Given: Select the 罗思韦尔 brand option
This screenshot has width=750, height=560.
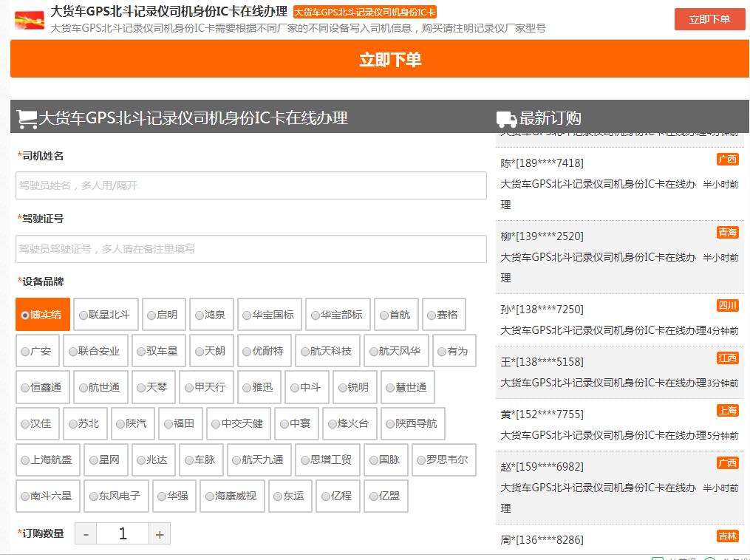Looking at the screenshot, I should [441, 460].
